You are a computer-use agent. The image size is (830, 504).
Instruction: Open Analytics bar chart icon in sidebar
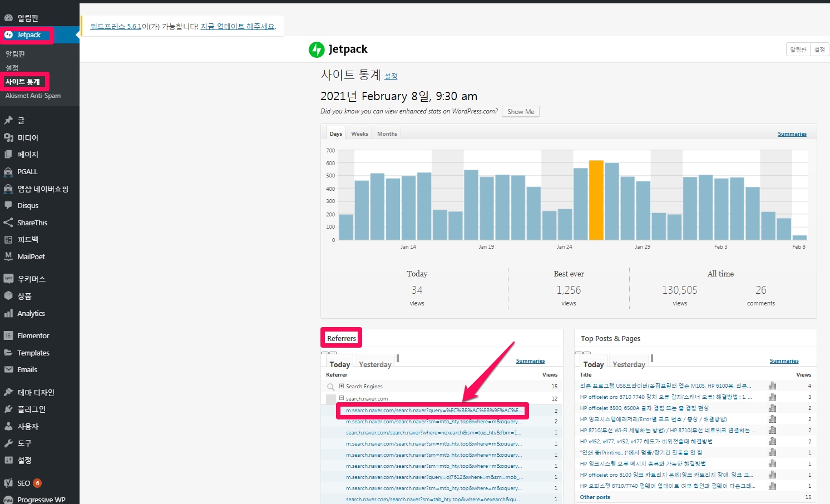point(8,313)
